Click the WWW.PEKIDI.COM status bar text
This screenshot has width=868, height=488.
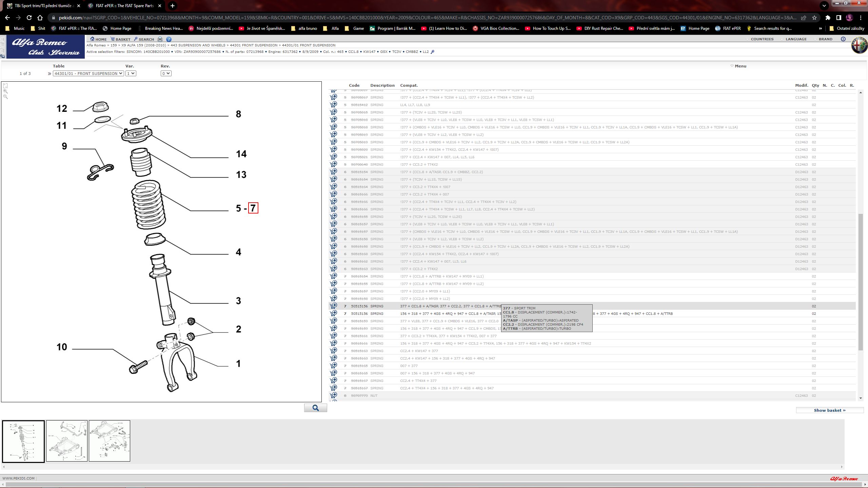pyautogui.click(x=19, y=478)
